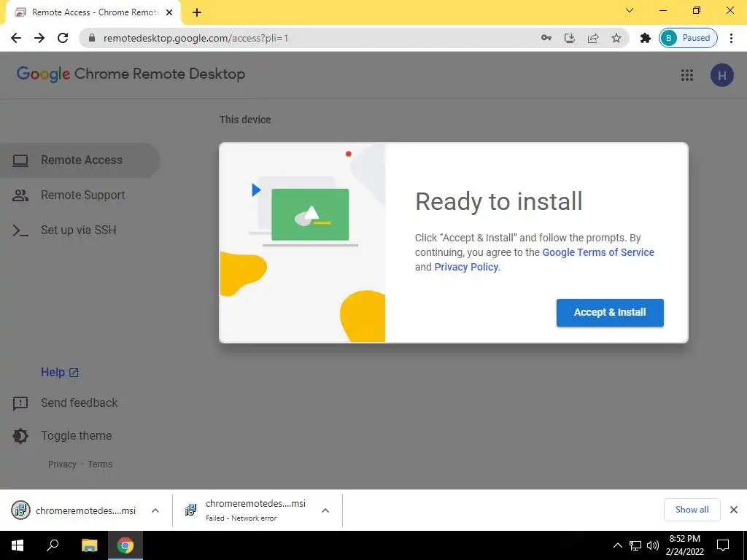
Task: Open File Explorer from taskbar
Action: 89,545
